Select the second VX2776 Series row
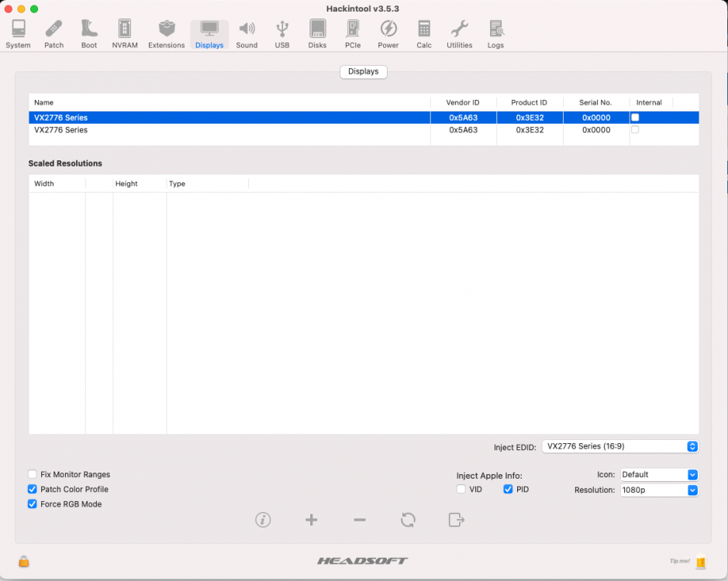Image resolution: width=728 pixels, height=581 pixels. [364, 130]
